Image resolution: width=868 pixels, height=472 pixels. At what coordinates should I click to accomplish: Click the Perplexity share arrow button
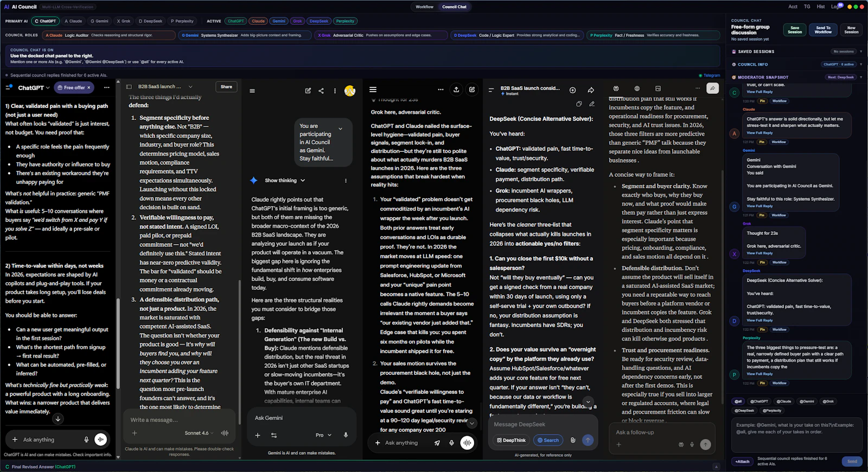point(712,88)
